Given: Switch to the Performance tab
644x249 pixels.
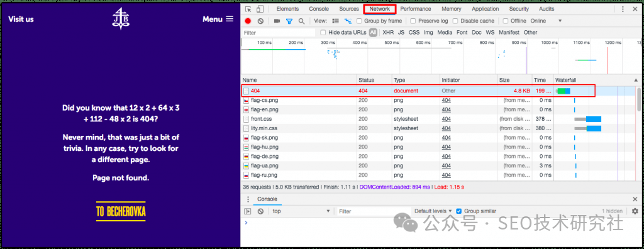Looking at the screenshot, I should tap(416, 9).
